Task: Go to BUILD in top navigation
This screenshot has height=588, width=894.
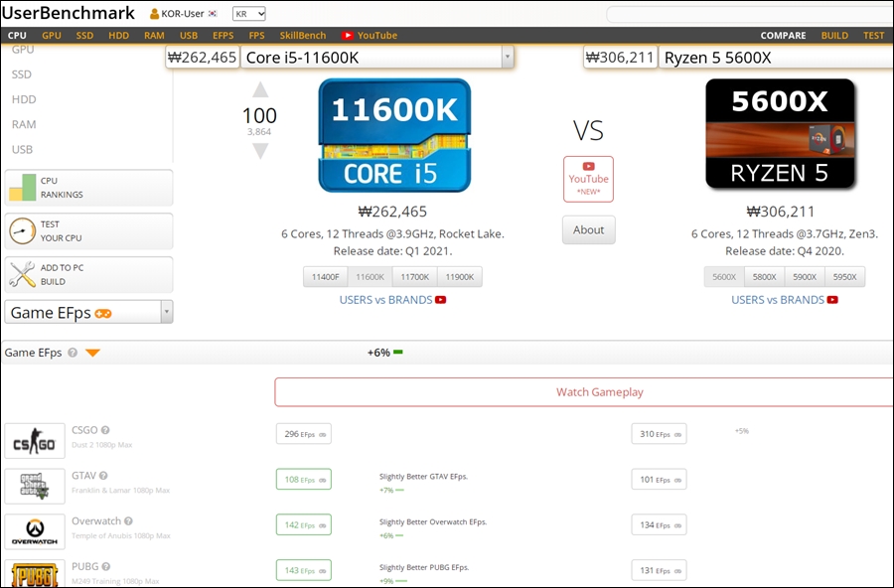Action: click(x=834, y=36)
